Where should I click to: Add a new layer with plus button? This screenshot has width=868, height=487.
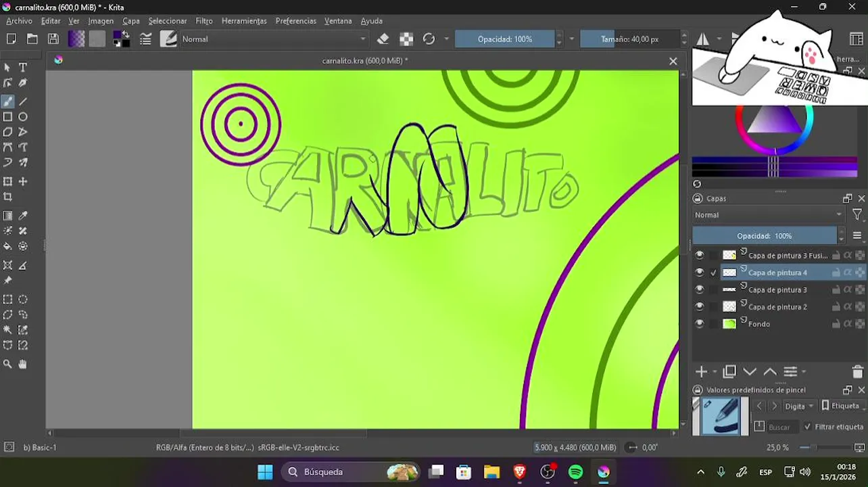tap(702, 371)
